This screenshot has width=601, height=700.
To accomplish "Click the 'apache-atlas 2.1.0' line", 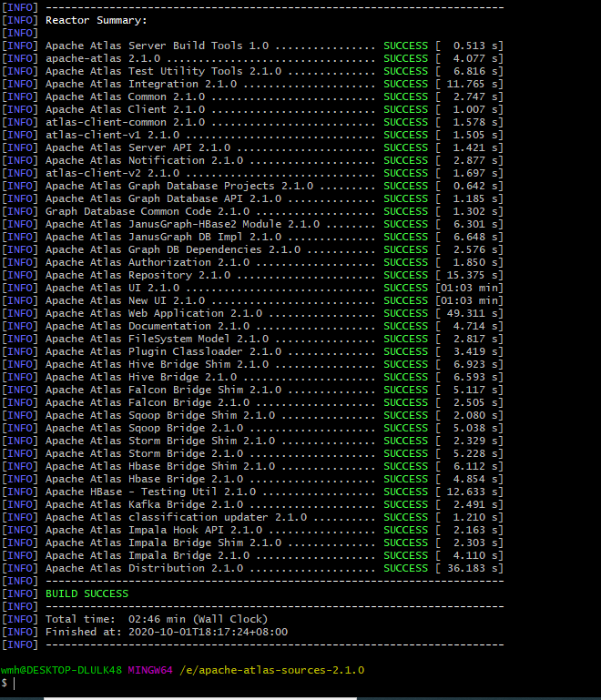I will pos(103,58).
